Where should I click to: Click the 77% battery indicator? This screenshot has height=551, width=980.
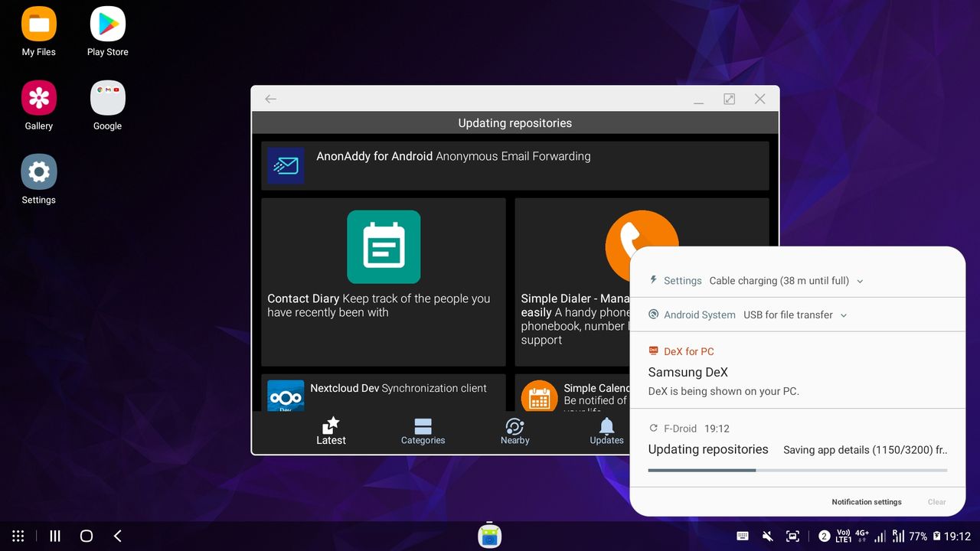tap(924, 536)
